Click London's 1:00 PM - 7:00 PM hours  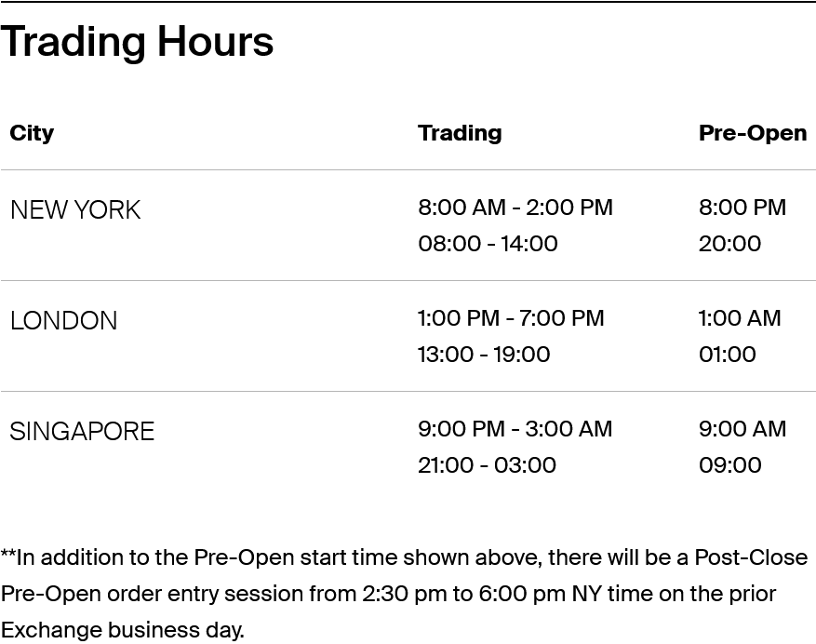[511, 318]
